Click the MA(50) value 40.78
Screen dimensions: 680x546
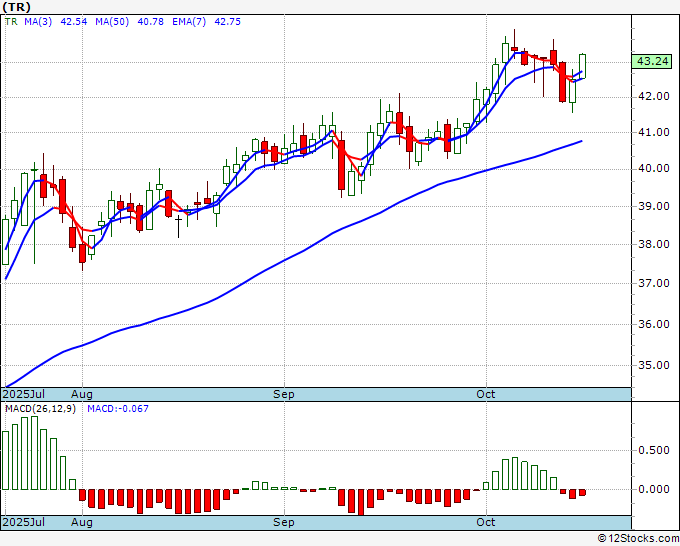(150, 22)
